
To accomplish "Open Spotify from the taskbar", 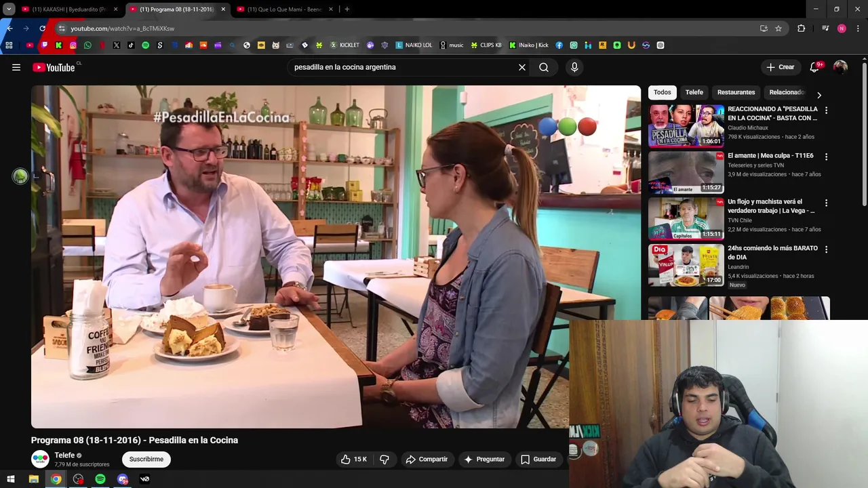I will [100, 479].
